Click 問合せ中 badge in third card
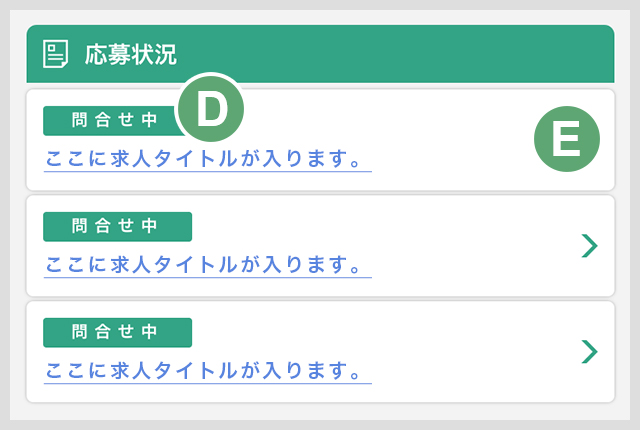The image size is (640, 430). click(x=118, y=332)
